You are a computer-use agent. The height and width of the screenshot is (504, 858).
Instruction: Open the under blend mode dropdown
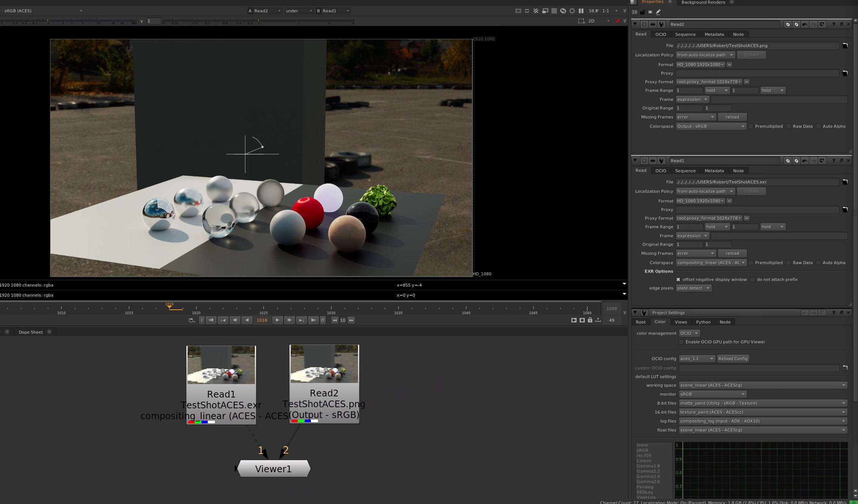(299, 11)
